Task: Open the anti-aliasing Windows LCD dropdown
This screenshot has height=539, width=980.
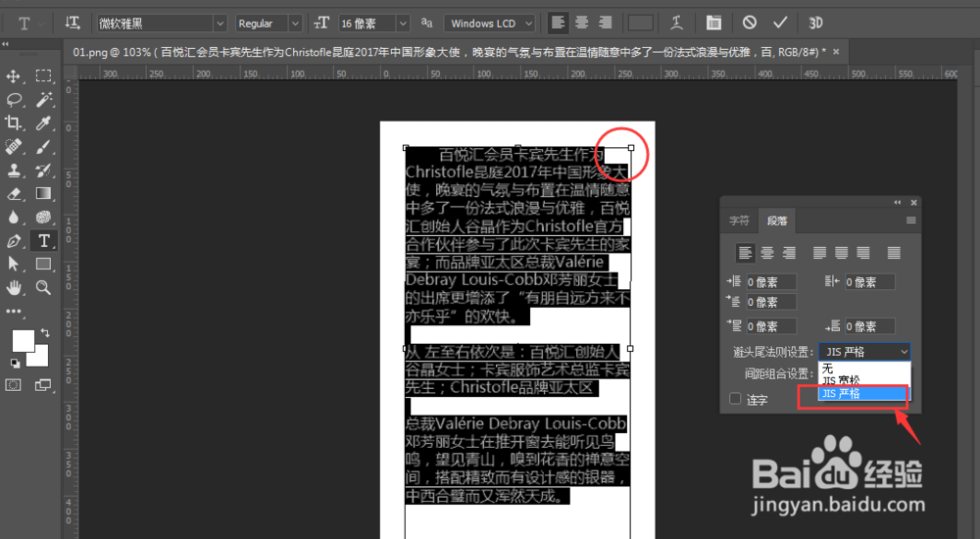Action: click(x=490, y=24)
